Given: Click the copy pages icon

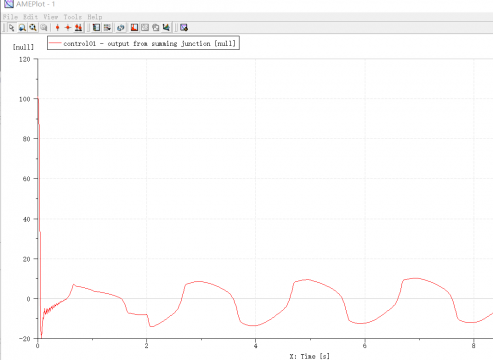Looking at the screenshot, I should (156, 28).
